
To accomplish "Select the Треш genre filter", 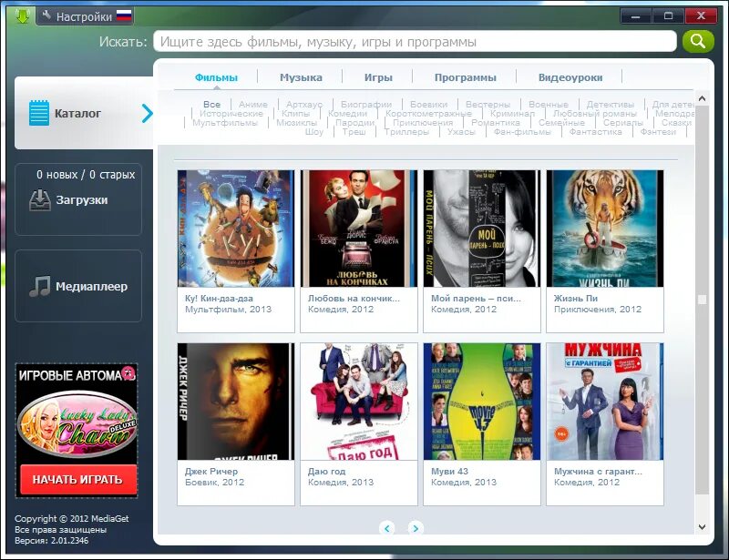I will point(354,131).
